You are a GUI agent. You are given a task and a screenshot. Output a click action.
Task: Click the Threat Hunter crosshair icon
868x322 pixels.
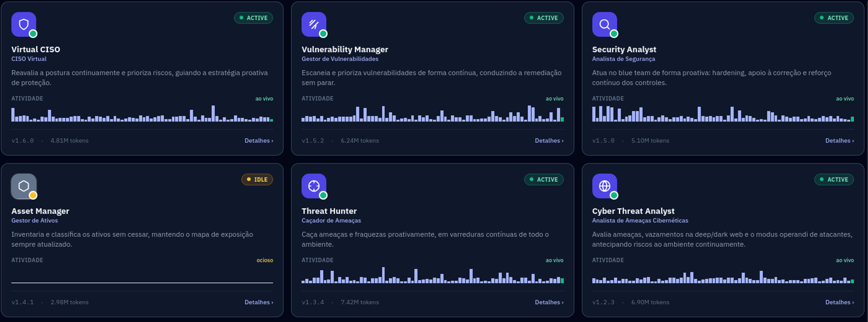click(x=314, y=186)
